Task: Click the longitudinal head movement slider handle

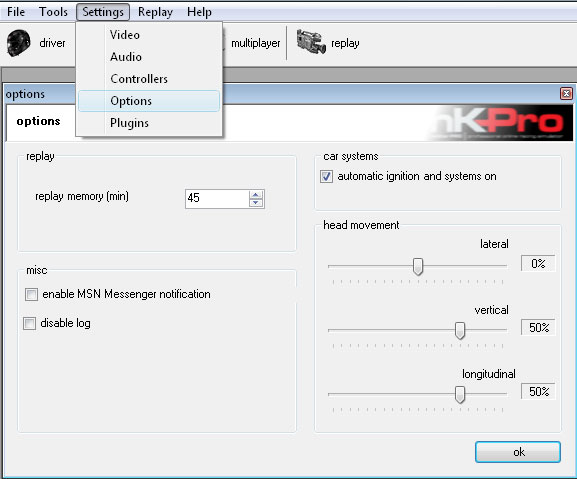Action: [460, 395]
